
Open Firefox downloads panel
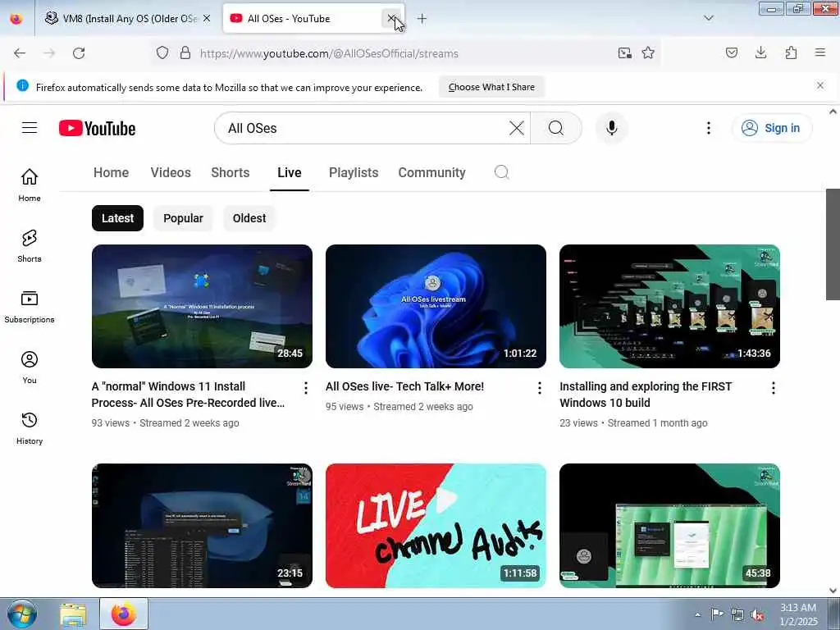coord(760,53)
